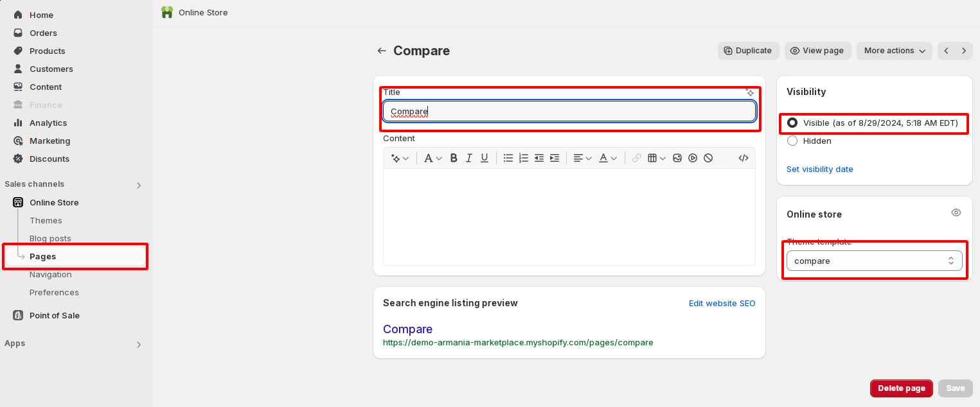
Task: Insert a numbered list
Action: tap(524, 158)
